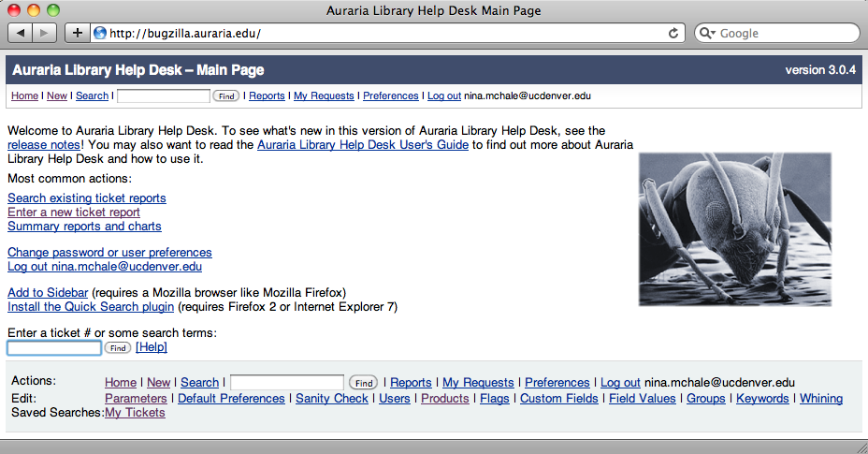Image resolution: width=868 pixels, height=454 pixels.
Task: Go back using browser back arrow
Action: (21, 34)
